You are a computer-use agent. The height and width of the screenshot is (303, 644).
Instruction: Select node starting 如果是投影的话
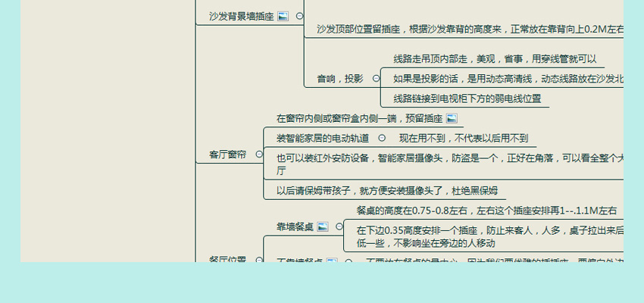point(508,79)
